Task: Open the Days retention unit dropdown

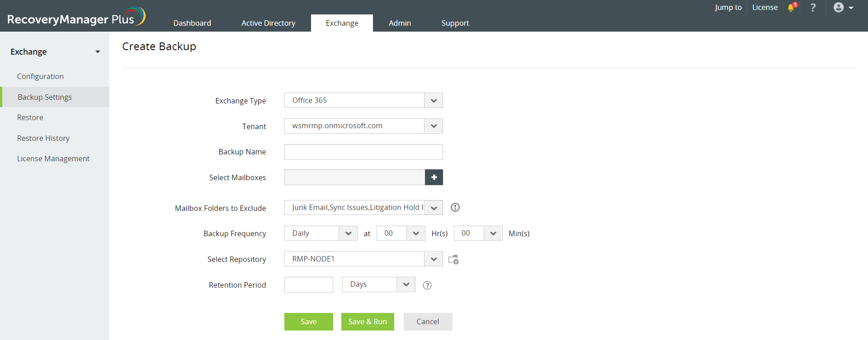Action: [379, 284]
